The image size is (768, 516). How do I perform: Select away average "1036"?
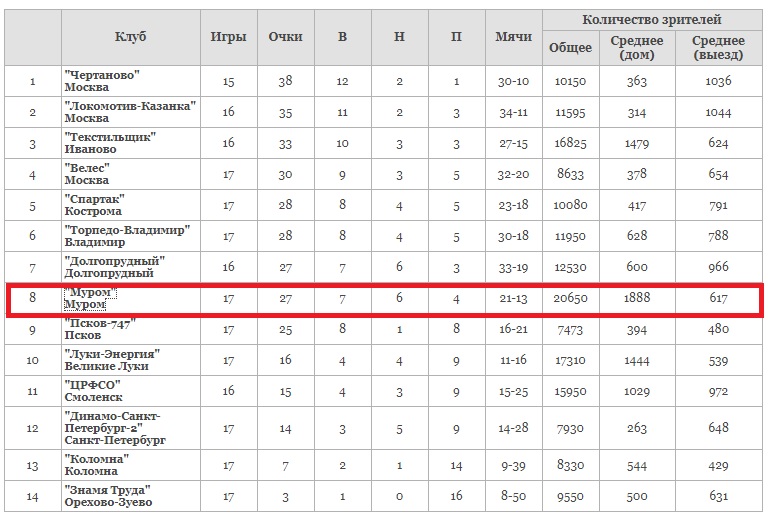coord(719,81)
